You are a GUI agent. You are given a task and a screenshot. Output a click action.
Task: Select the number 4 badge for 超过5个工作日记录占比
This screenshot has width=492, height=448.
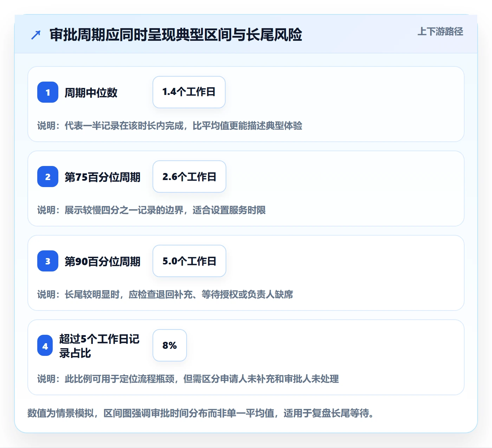coord(45,346)
